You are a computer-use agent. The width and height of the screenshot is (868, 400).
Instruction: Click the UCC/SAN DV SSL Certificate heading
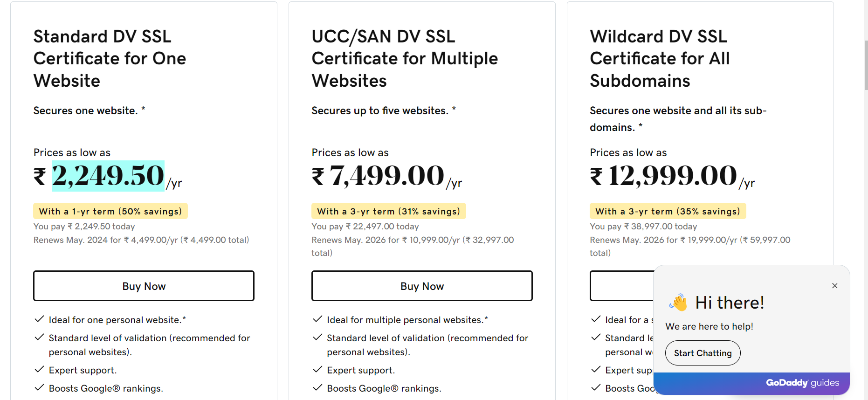(405, 58)
